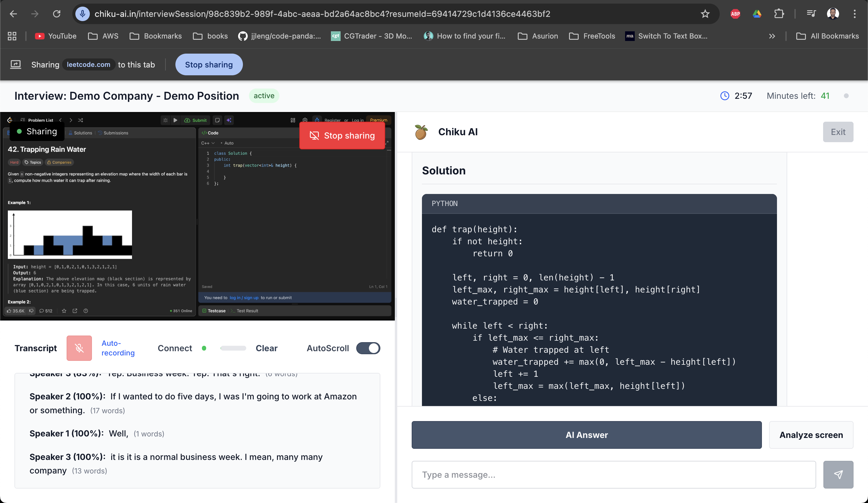Expand hidden bookmarks with the double chevron
Viewport: 868px width, 503px height.
point(772,36)
